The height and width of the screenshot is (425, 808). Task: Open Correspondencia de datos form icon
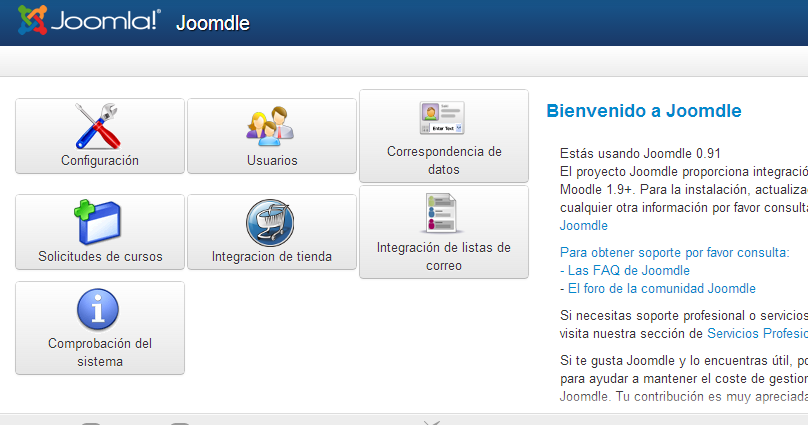coord(443,117)
